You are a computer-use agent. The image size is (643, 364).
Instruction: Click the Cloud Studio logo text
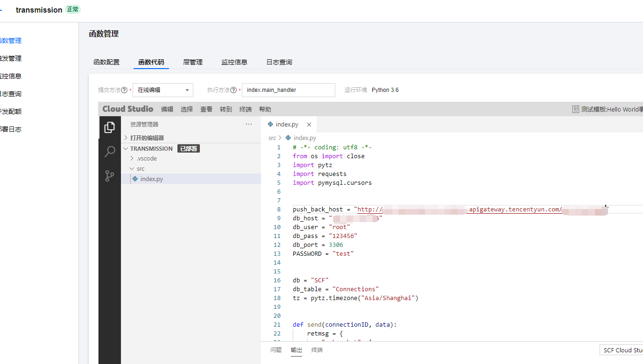pos(128,109)
